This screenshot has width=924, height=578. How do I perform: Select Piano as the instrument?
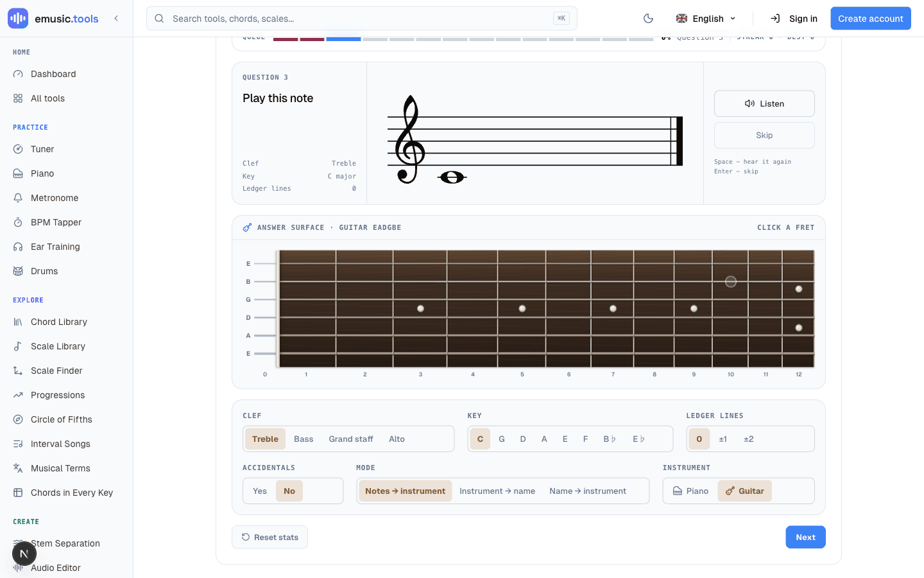point(690,491)
